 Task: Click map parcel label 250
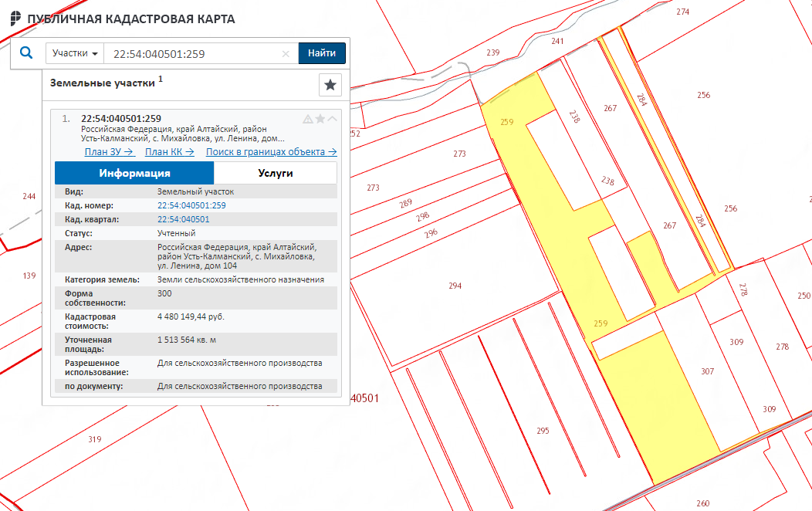(x=804, y=296)
